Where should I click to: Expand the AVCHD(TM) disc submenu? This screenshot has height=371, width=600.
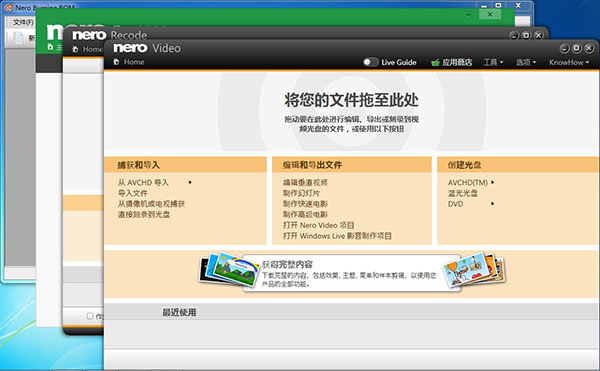click(x=492, y=182)
